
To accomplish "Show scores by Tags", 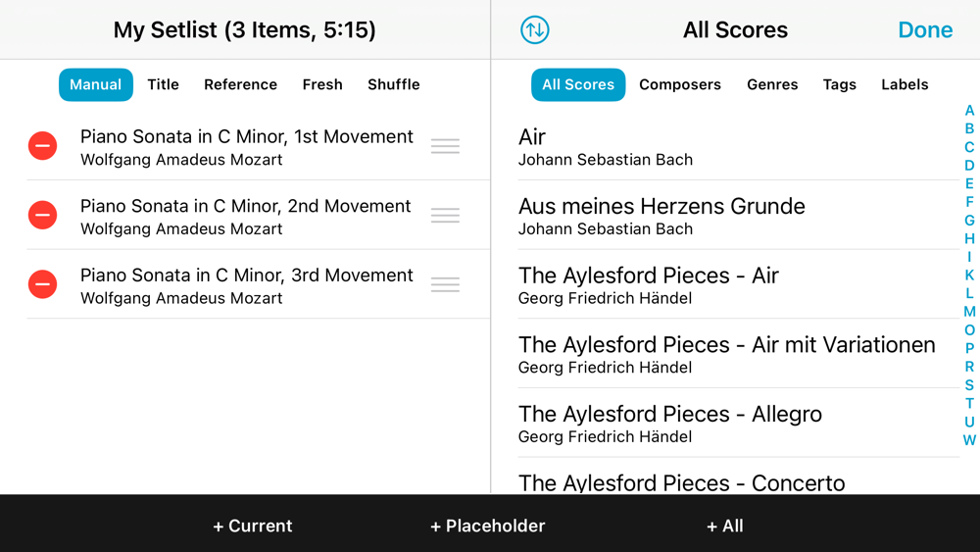I will 840,85.
